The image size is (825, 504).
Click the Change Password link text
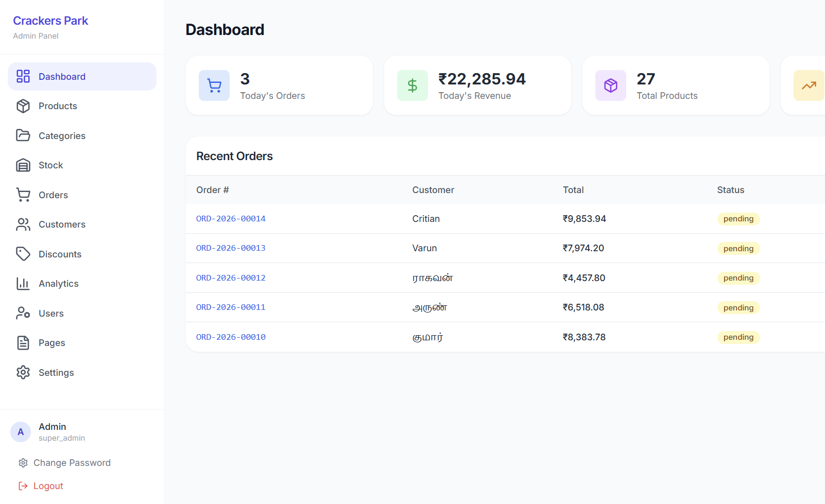pyautogui.click(x=72, y=463)
